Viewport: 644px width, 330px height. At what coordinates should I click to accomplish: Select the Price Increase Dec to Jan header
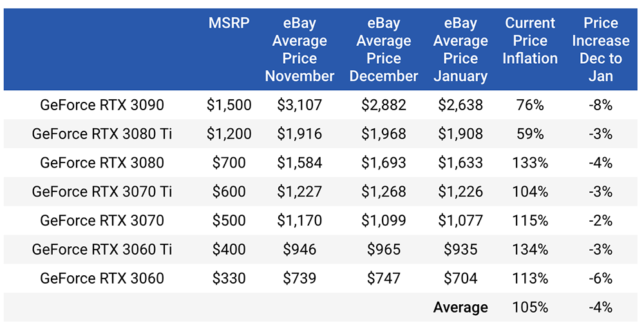pyautogui.click(x=600, y=50)
